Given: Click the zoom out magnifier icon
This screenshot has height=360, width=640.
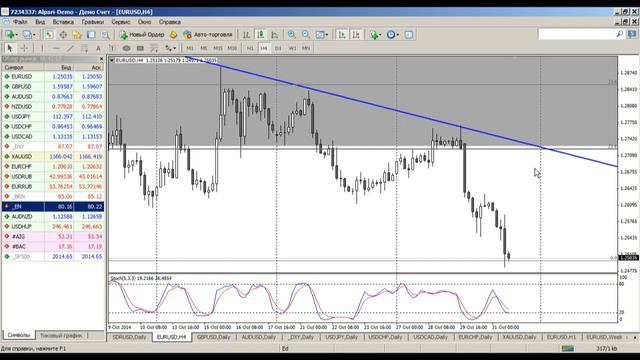Looking at the screenshot, I should click(306, 35).
